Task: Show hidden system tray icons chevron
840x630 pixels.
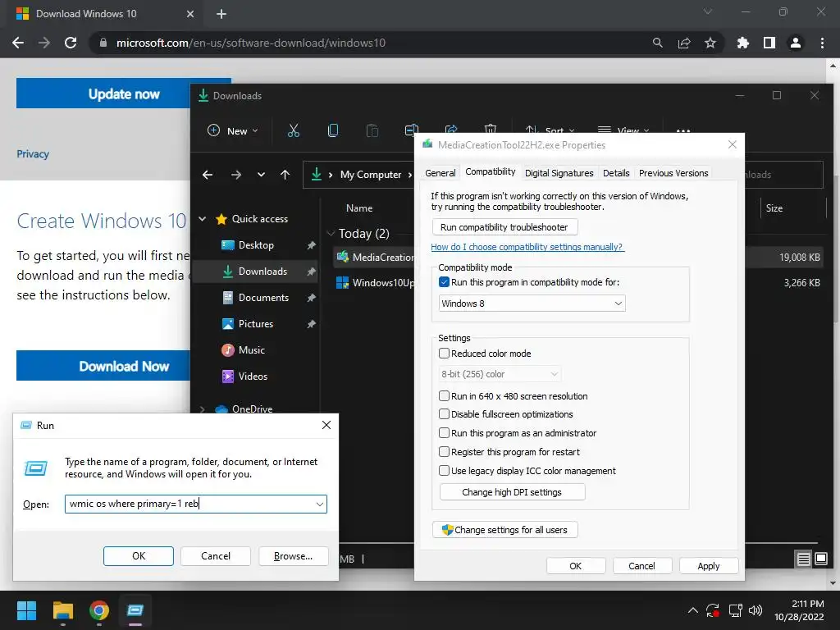Action: pos(692,610)
